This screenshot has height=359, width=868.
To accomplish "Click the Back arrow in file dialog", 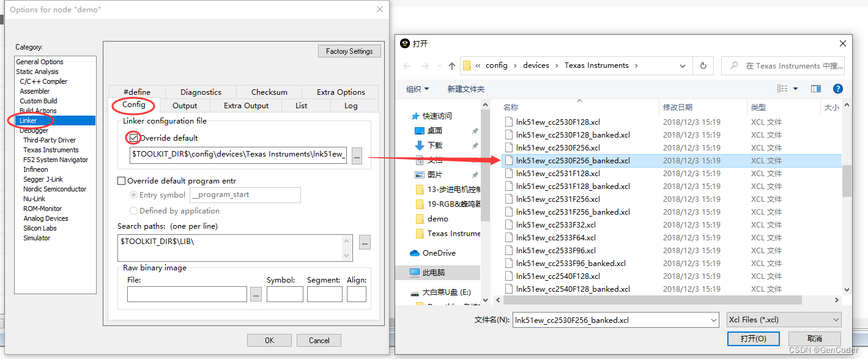I will (x=407, y=65).
